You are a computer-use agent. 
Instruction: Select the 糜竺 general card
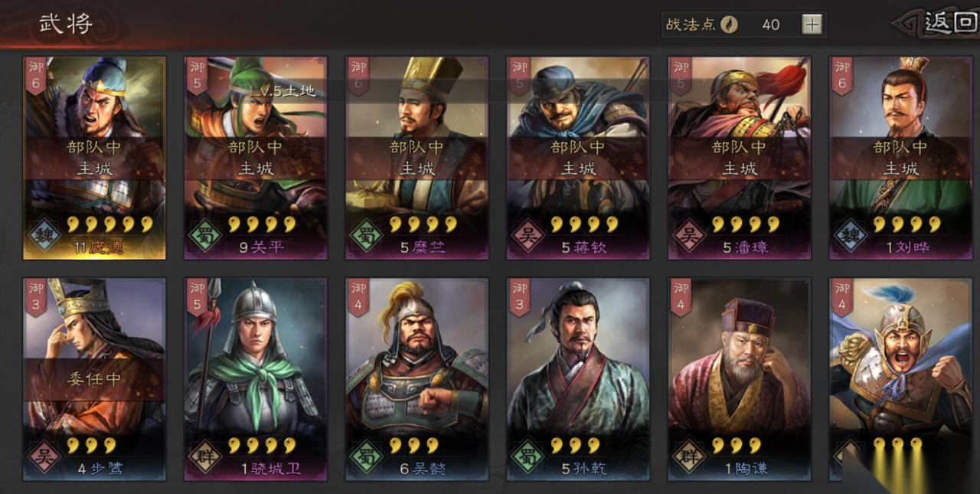click(417, 158)
